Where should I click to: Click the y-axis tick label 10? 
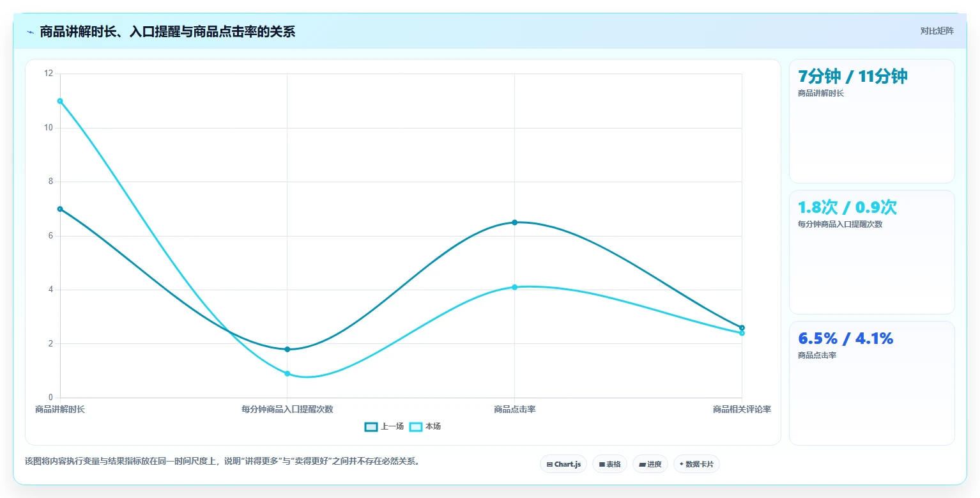coord(49,128)
